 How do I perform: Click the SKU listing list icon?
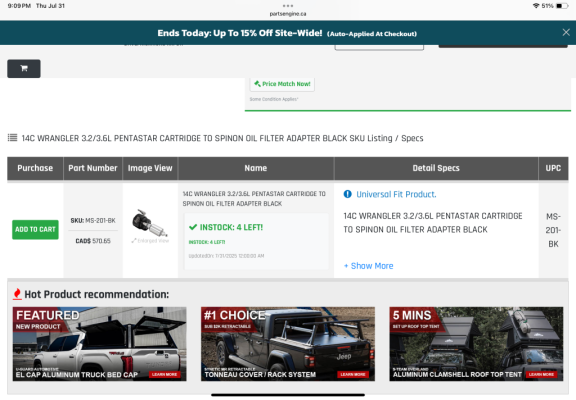(12, 138)
